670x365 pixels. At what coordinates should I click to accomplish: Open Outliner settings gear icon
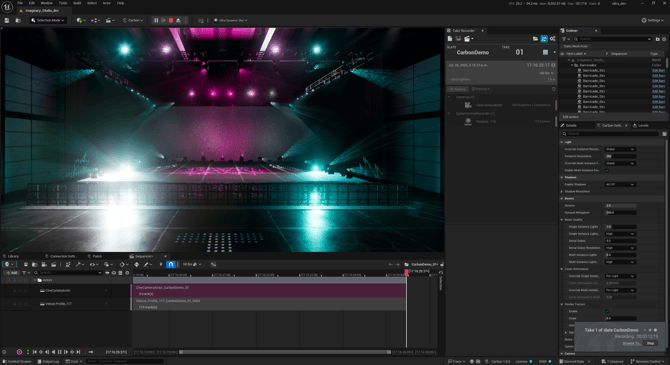point(664,39)
